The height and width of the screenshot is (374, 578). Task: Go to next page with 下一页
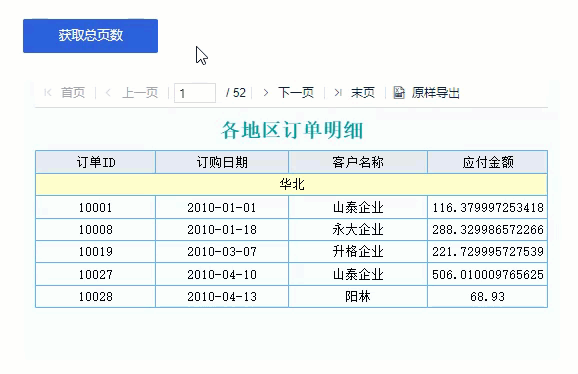pos(296,92)
